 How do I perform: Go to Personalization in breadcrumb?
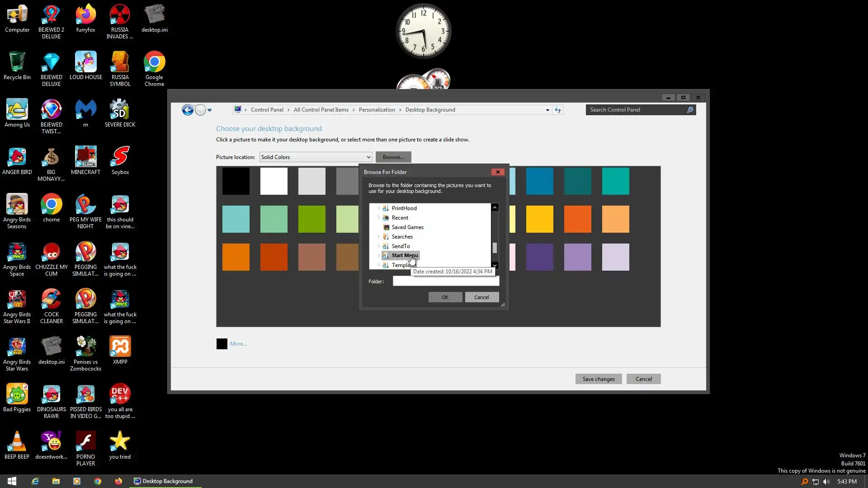[x=377, y=110]
